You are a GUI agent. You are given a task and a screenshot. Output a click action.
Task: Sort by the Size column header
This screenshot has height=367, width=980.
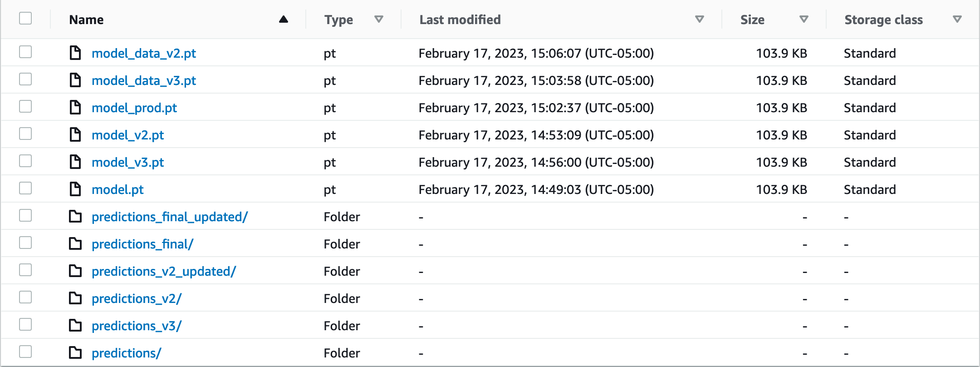point(752,20)
